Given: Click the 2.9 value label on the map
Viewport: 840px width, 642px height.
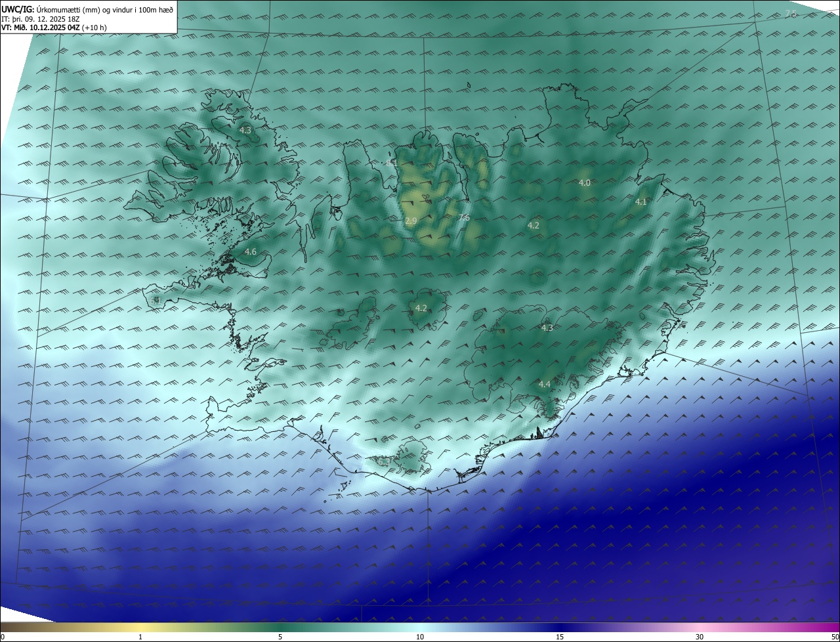Looking at the screenshot, I should (x=411, y=221).
